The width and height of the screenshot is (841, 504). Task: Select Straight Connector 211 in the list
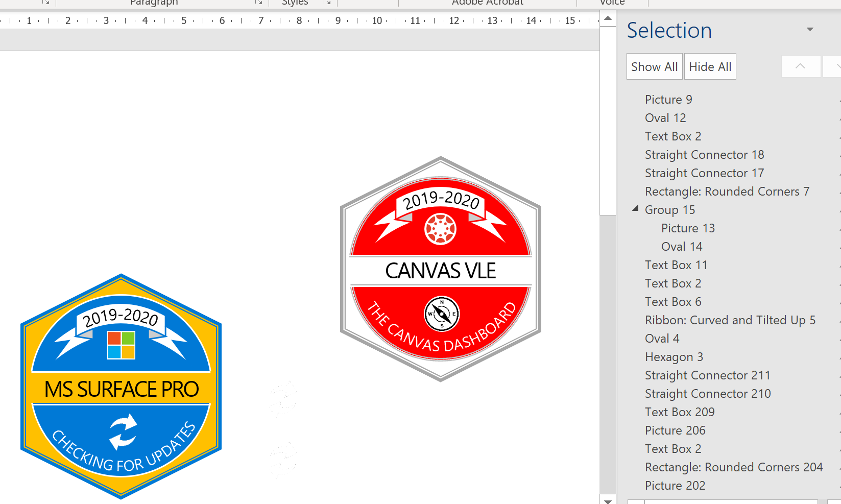pyautogui.click(x=707, y=375)
